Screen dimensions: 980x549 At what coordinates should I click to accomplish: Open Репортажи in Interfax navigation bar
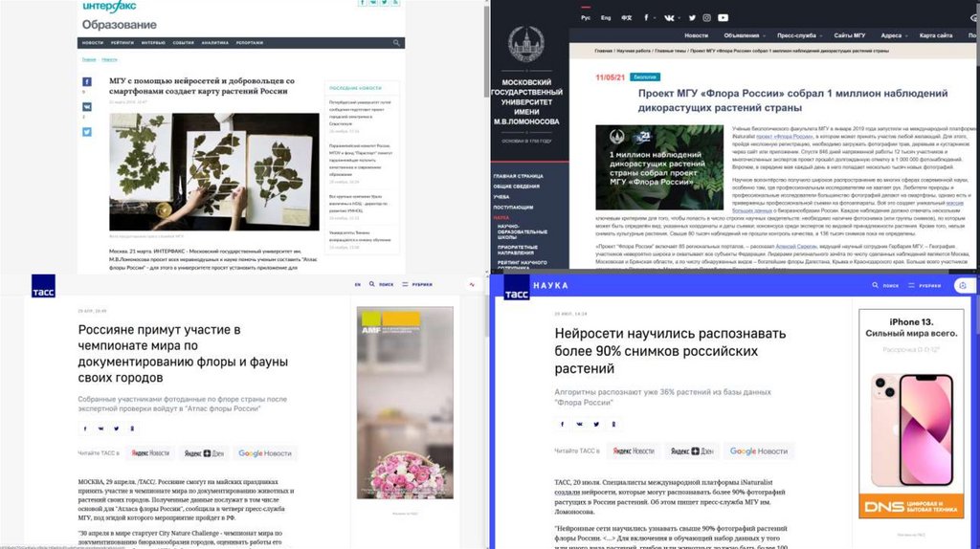pos(250,43)
